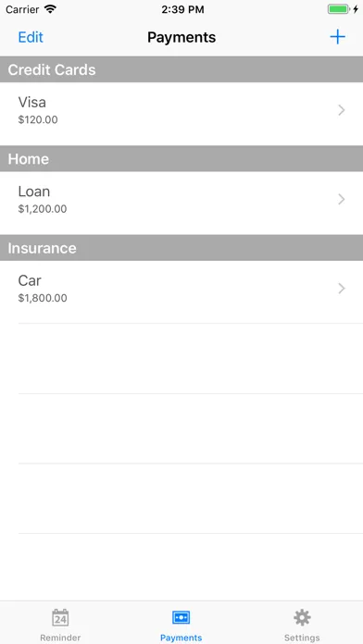Open the Settings gear icon
This screenshot has width=363, height=644.
coord(302,618)
